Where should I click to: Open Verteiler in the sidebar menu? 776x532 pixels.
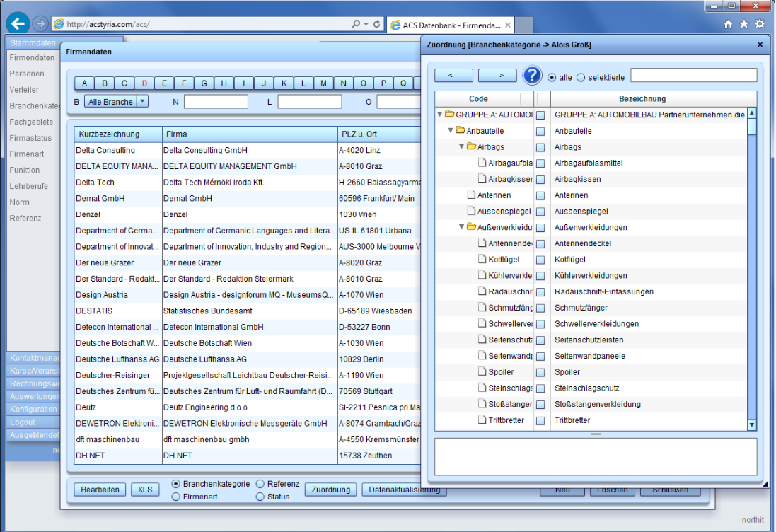pos(24,90)
